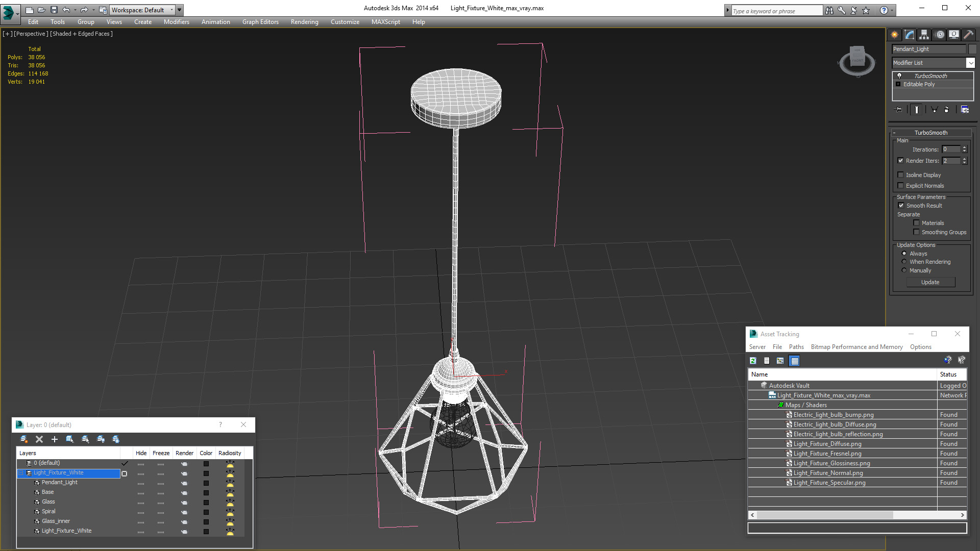Select Manually update radio button

pos(904,270)
